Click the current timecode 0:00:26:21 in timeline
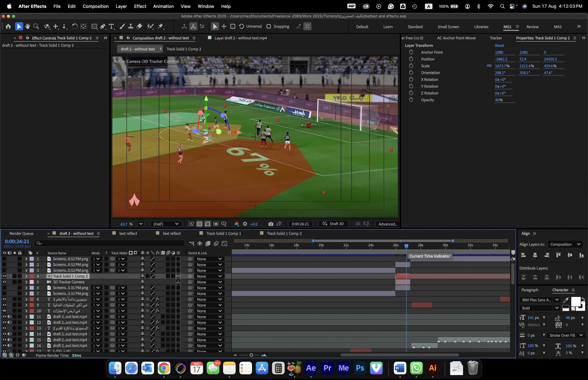This screenshot has height=380, width=588. click(17, 241)
